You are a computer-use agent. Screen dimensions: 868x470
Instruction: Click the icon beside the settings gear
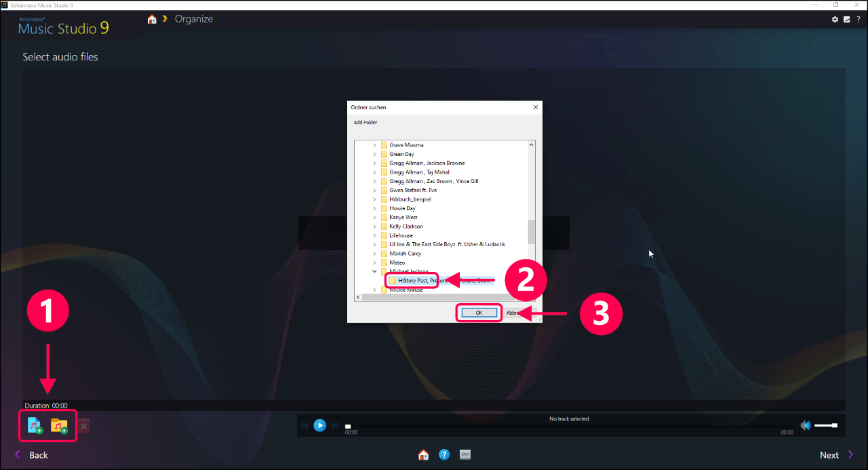tap(847, 19)
